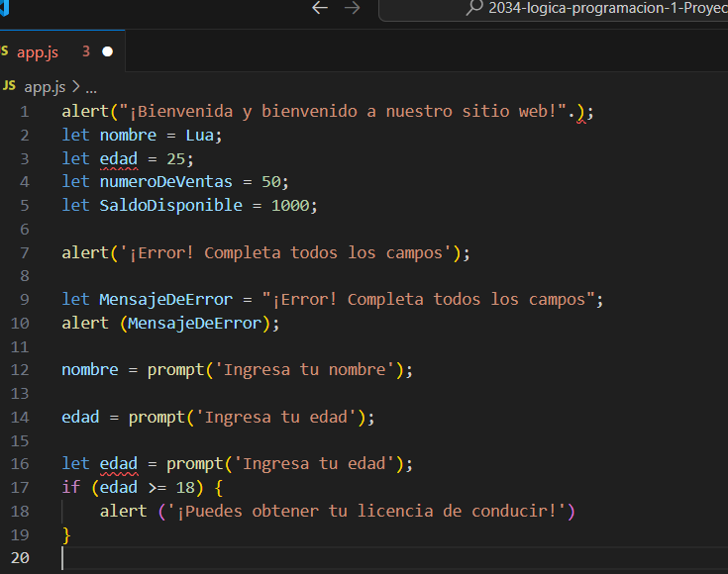Click 'nombre' variable on line 2
Image resolution: width=728 pixels, height=574 pixels.
point(128,135)
